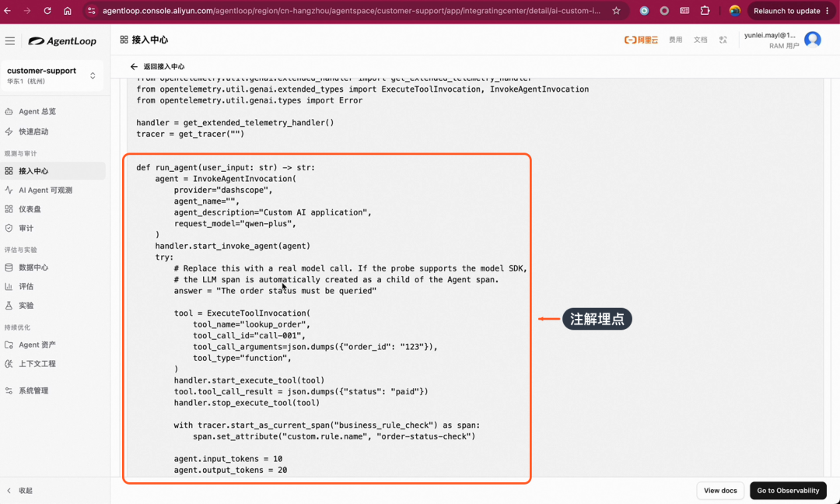840x504 pixels.
Task: Click the provider="dashscope" line
Action: pyautogui.click(x=223, y=190)
